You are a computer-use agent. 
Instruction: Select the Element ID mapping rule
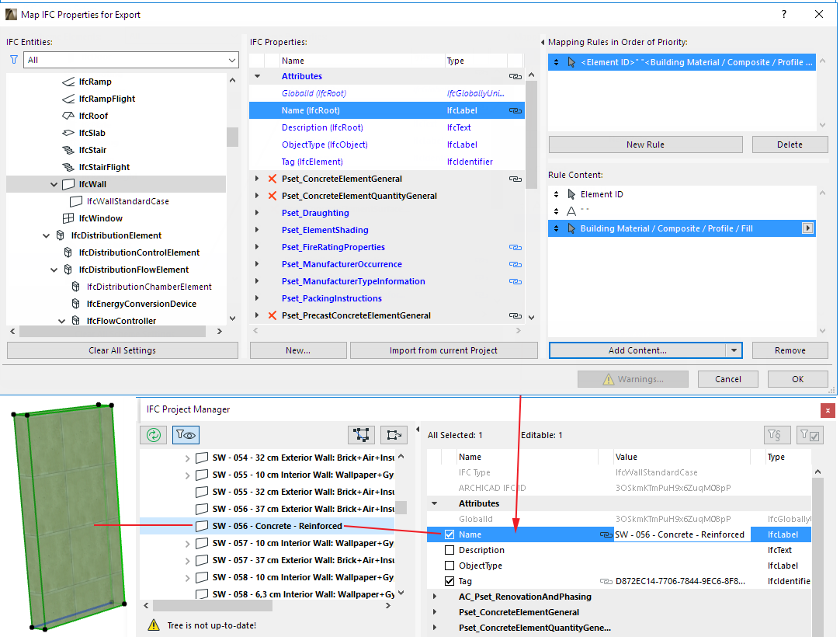pos(682,62)
